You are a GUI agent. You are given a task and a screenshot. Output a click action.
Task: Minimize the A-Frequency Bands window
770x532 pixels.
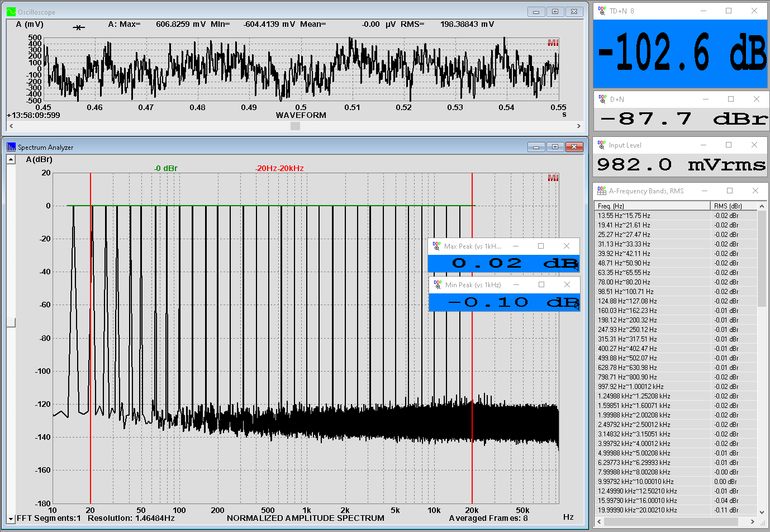[704, 191]
